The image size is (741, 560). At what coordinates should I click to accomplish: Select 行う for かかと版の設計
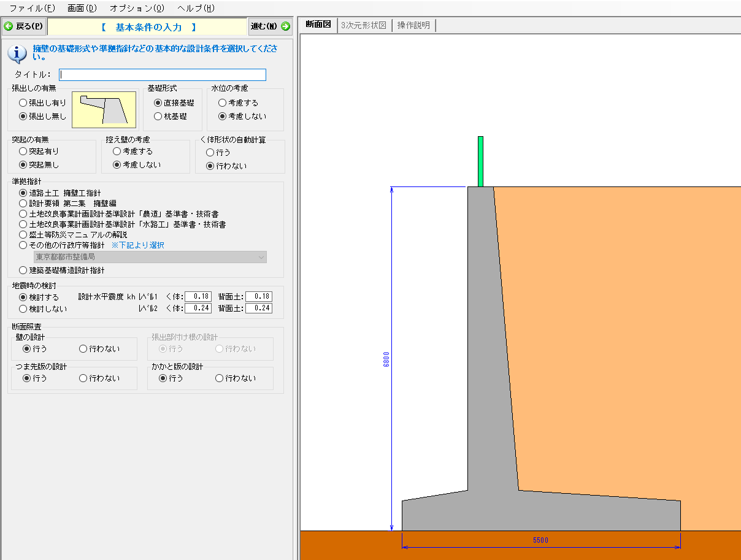coord(171,378)
